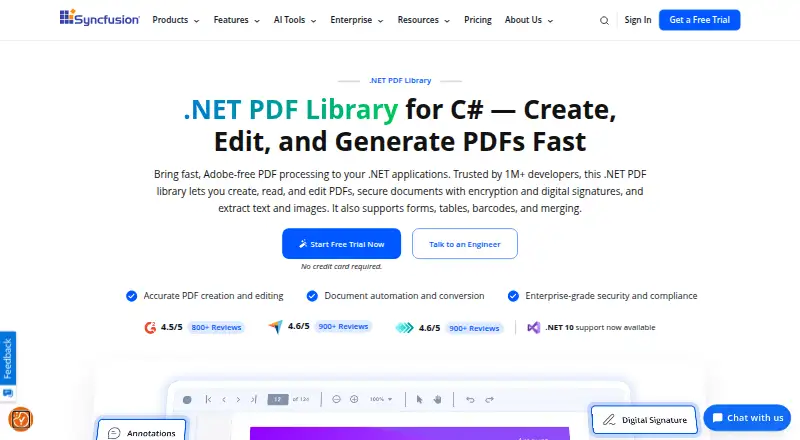Expand the Products menu

(x=176, y=20)
